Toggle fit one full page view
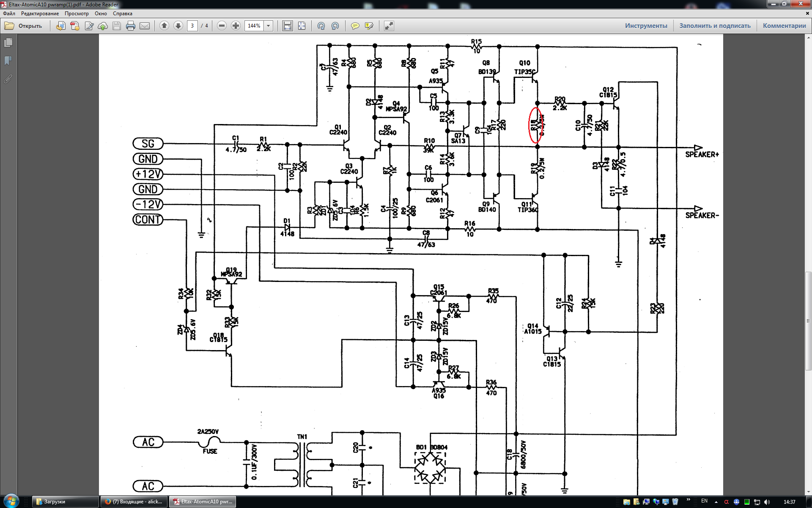This screenshot has height=508, width=812. click(302, 26)
